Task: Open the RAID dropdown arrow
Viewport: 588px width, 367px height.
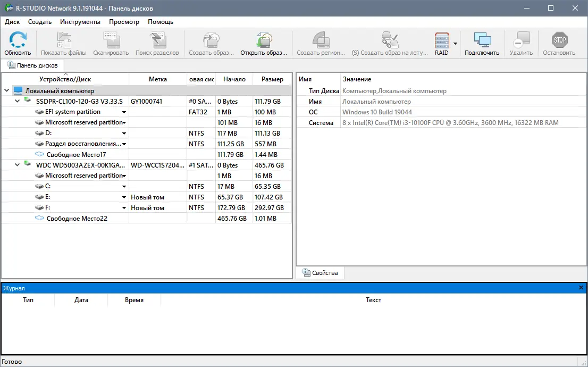Action: pos(455,44)
